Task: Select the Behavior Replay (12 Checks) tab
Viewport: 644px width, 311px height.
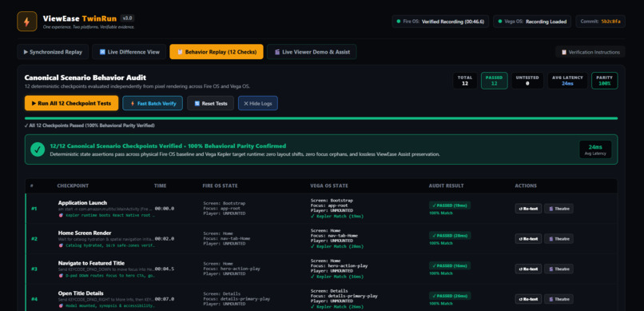Action: 217,52
